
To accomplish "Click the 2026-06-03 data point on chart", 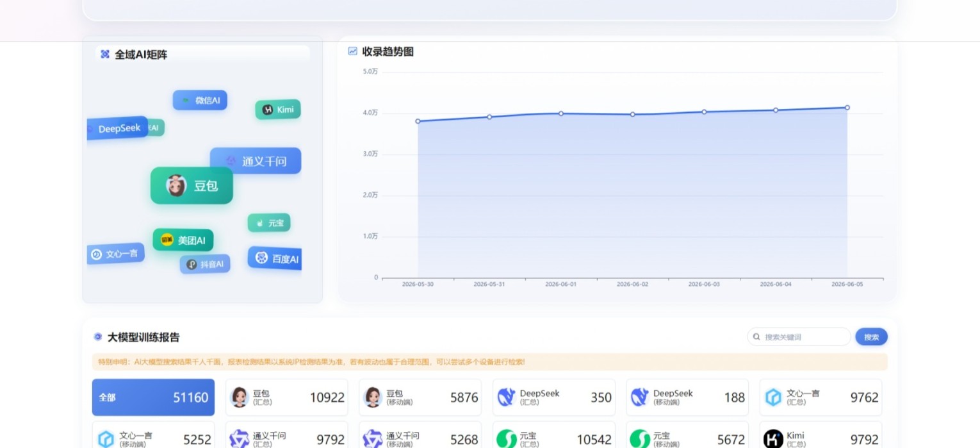I will tap(704, 112).
